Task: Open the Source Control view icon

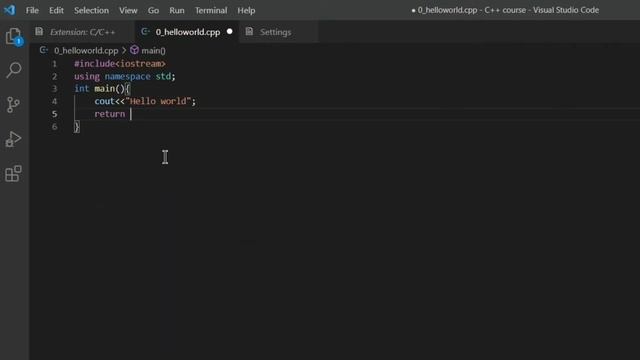Action: pyautogui.click(x=13, y=105)
